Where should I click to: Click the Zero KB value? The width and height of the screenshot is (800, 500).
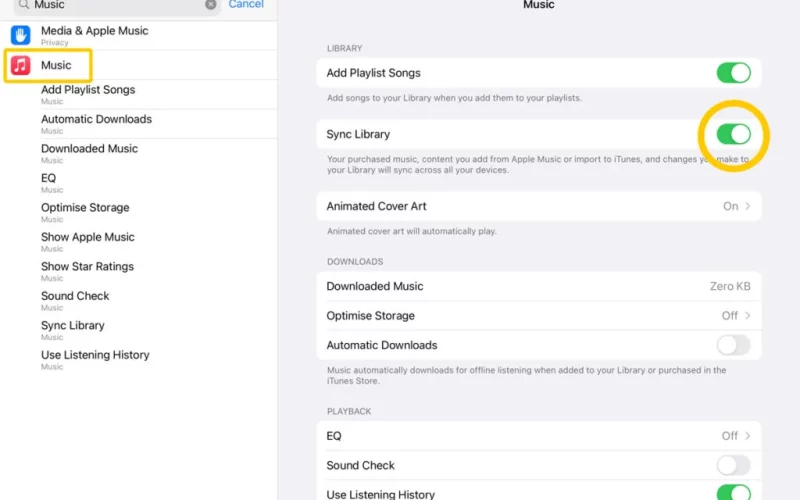(x=730, y=286)
